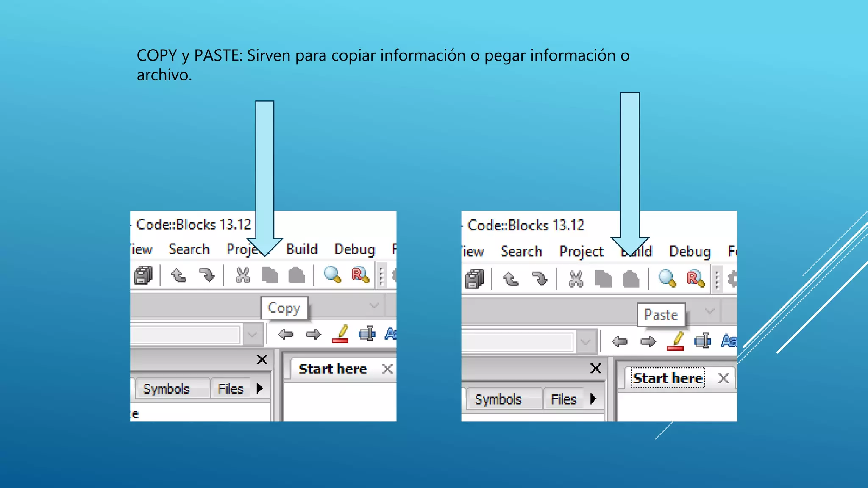Close Start here tab in left screenshot
The image size is (868, 488).
(x=387, y=369)
